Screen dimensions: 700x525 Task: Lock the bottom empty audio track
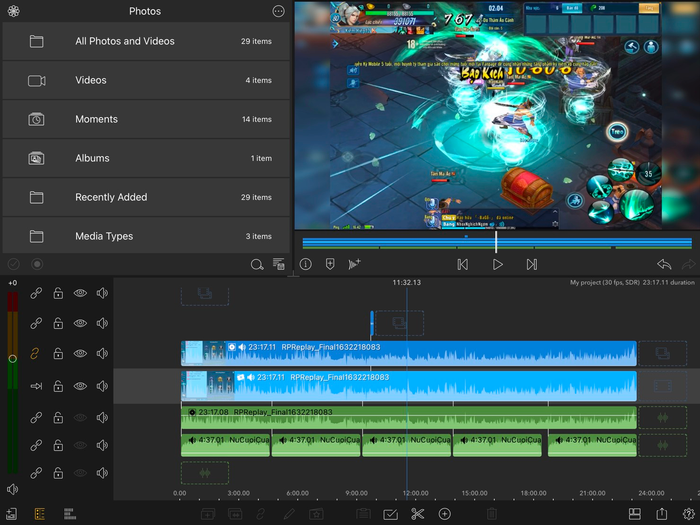tap(58, 473)
